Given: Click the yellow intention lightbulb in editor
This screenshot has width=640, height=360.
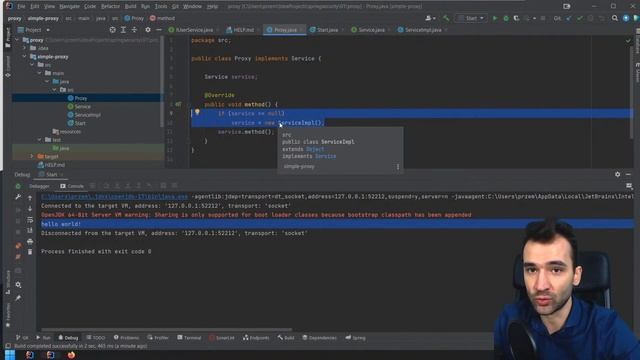Looking at the screenshot, I should point(197,112).
